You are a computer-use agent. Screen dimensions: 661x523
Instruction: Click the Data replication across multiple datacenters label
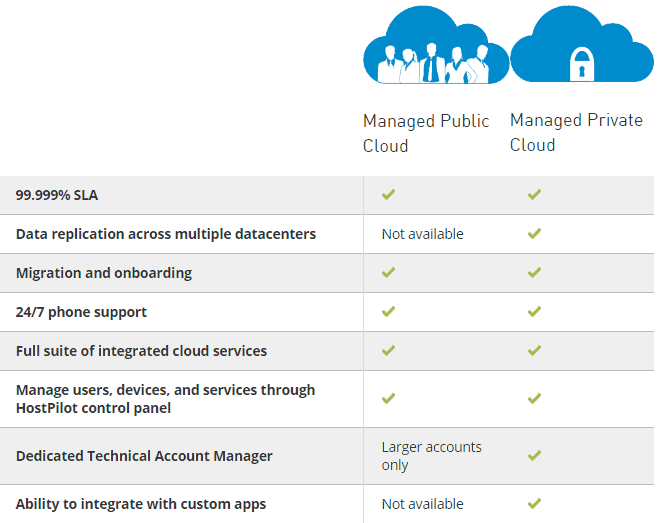166,234
